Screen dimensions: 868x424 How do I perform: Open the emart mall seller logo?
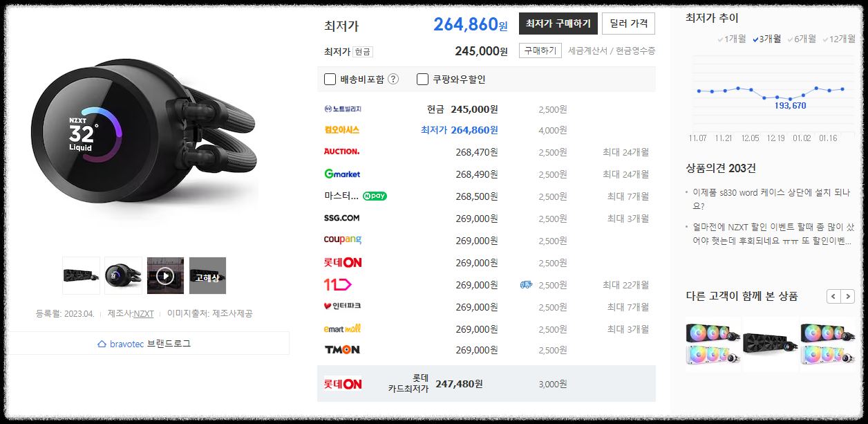342,329
